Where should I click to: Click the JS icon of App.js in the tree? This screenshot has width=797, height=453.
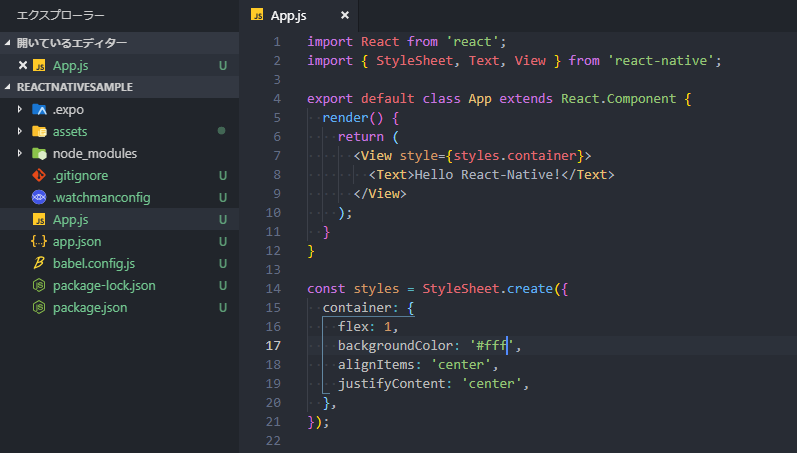39,219
